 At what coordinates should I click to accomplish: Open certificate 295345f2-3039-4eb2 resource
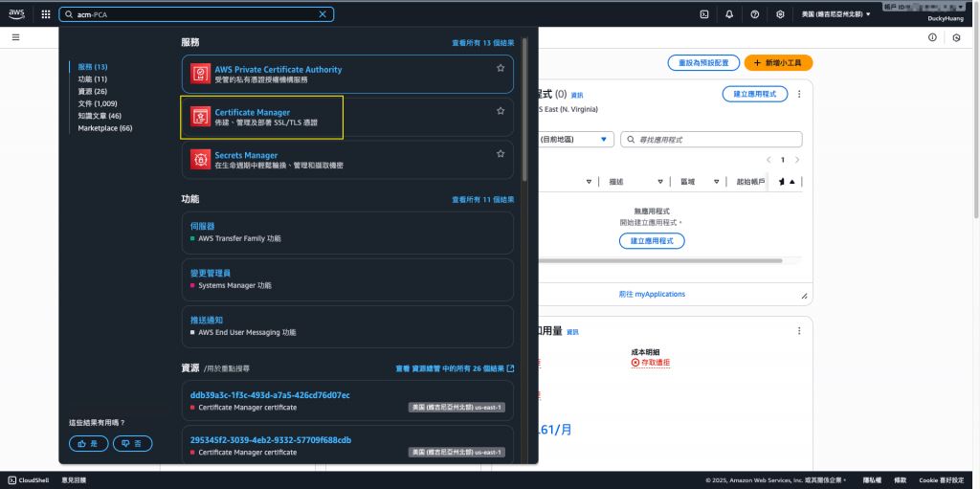pyautogui.click(x=271, y=440)
